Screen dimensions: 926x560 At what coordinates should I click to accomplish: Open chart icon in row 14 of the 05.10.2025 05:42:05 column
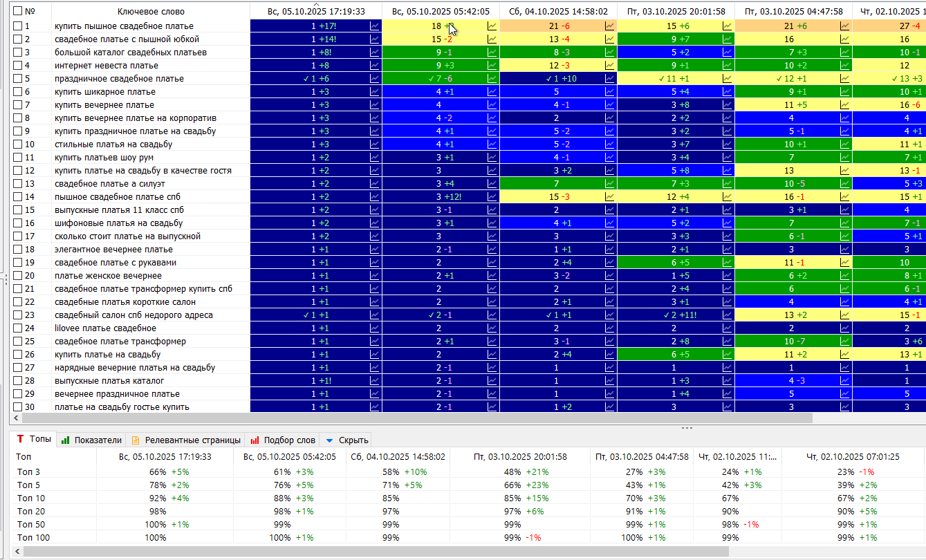tap(492, 196)
